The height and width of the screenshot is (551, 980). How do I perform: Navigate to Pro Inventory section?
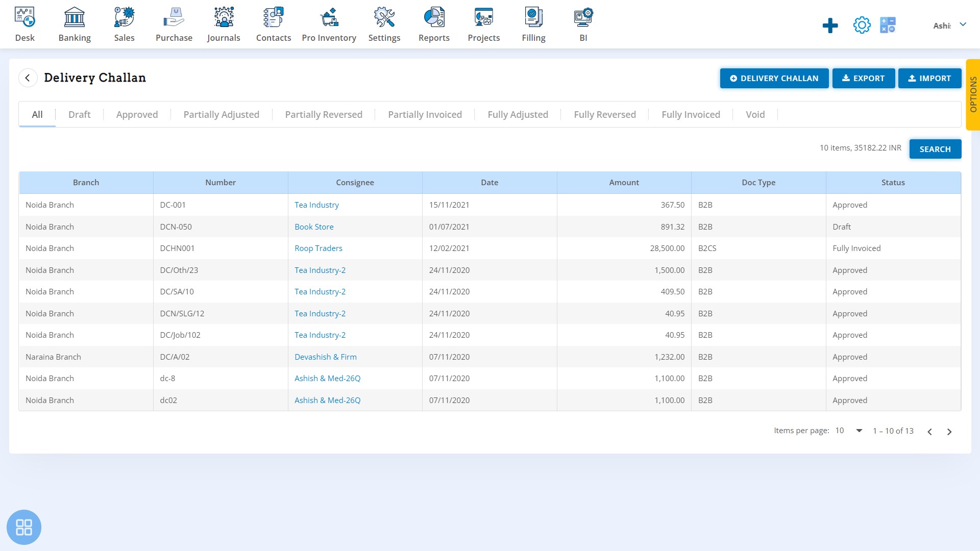tap(329, 24)
